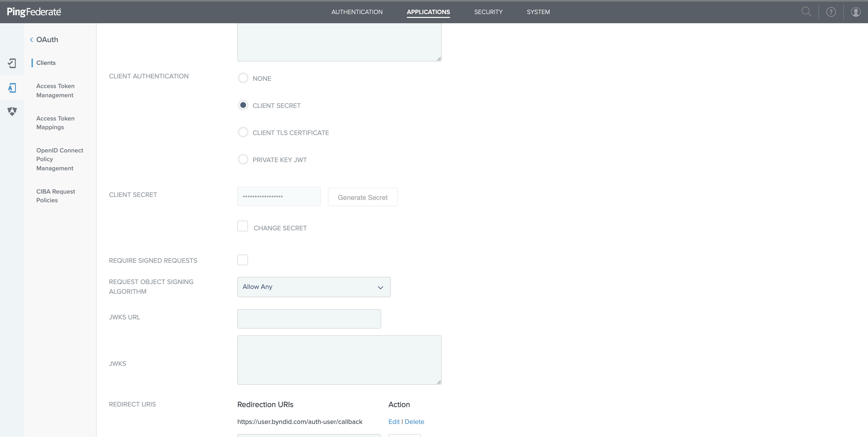
Task: Open the help question mark icon
Action: pyautogui.click(x=831, y=12)
